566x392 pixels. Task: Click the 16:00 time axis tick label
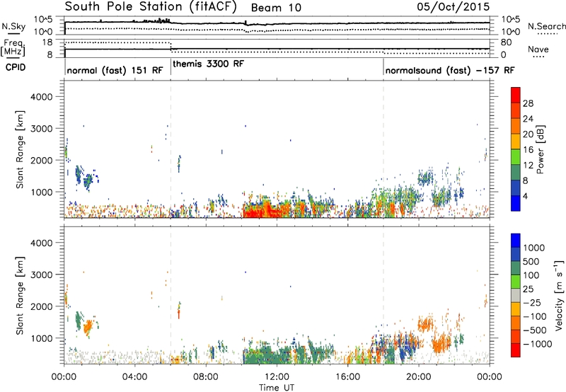click(347, 377)
